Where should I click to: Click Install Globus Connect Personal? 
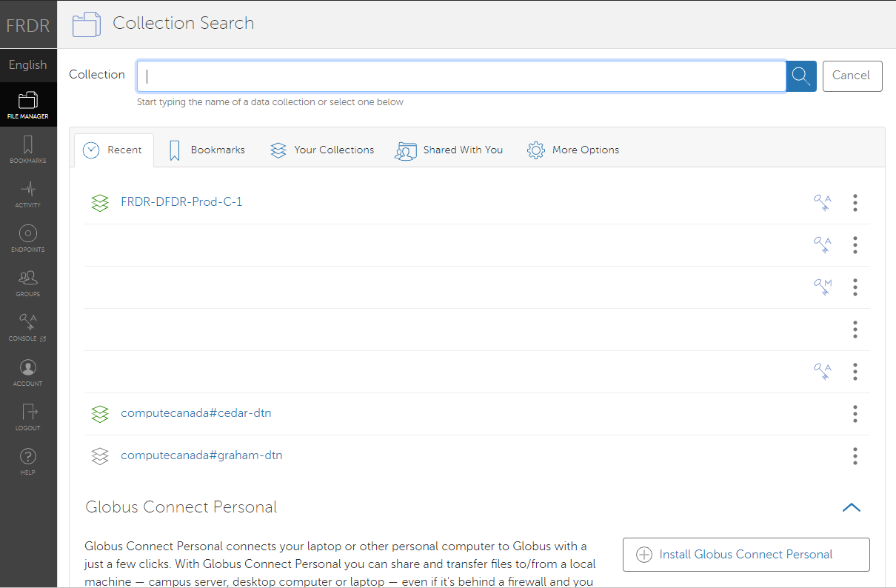click(x=746, y=555)
